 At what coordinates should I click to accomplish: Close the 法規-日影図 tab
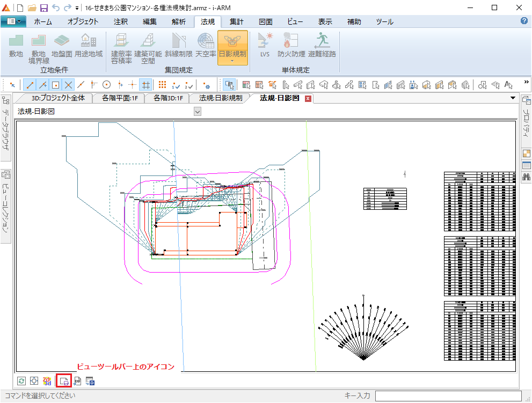(308, 99)
